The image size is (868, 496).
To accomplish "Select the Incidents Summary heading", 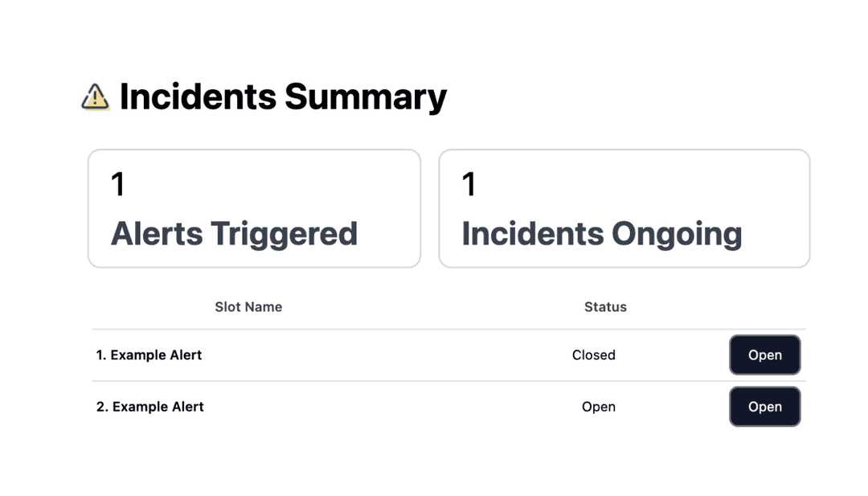I will 282,96.
